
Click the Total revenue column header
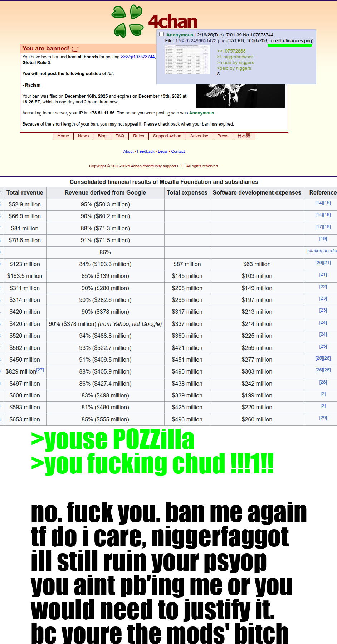click(x=25, y=192)
